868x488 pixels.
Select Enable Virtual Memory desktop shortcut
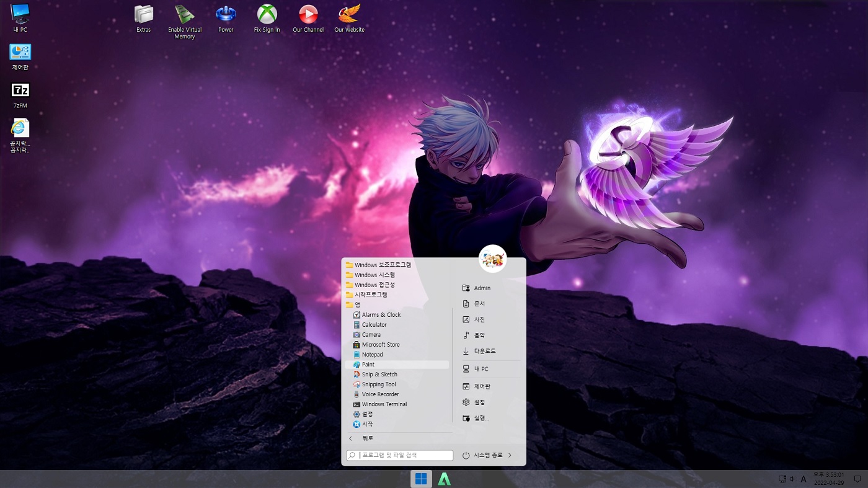[x=185, y=22]
